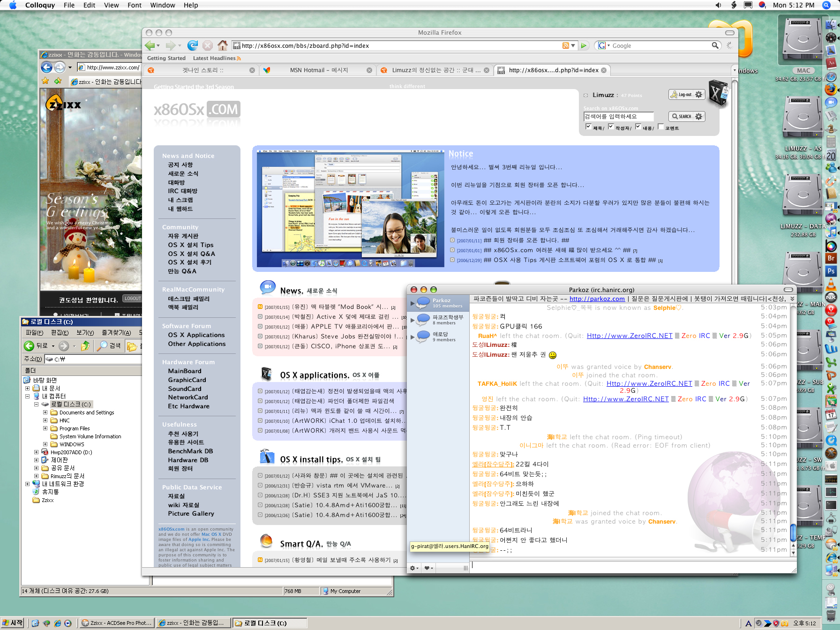840x630 pixels.
Task: Open the Firefox tab list dropdown
Action: [734, 70]
